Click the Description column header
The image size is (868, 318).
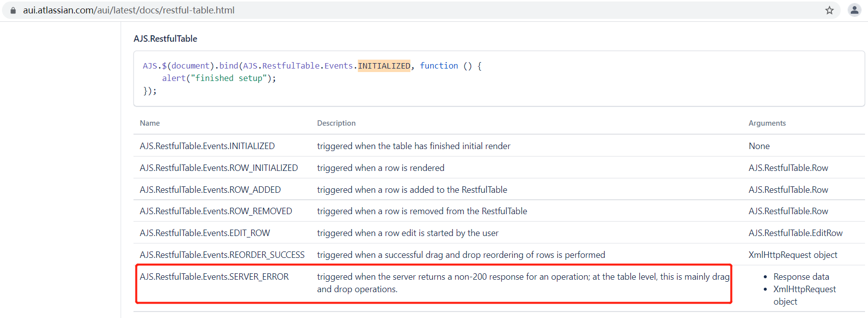click(336, 123)
